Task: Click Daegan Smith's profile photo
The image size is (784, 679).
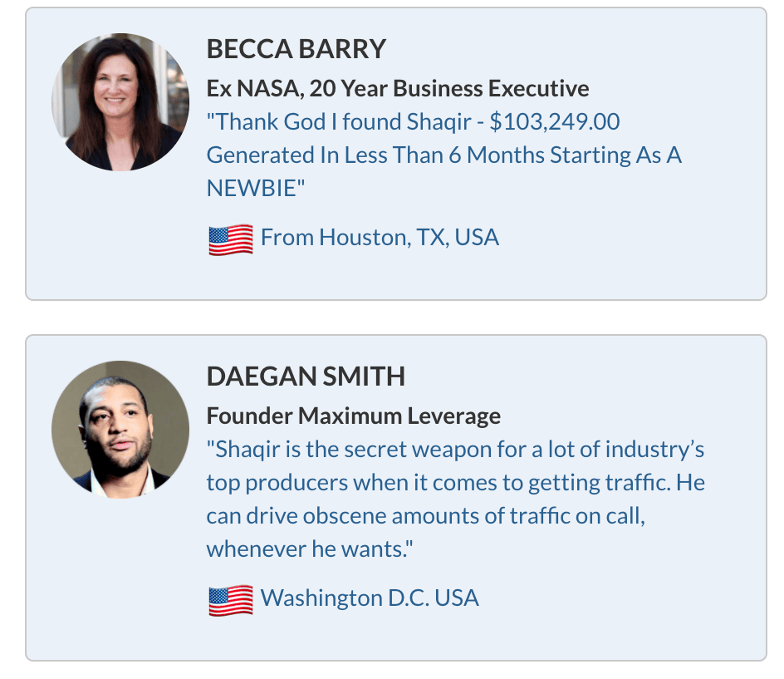Action: point(120,430)
